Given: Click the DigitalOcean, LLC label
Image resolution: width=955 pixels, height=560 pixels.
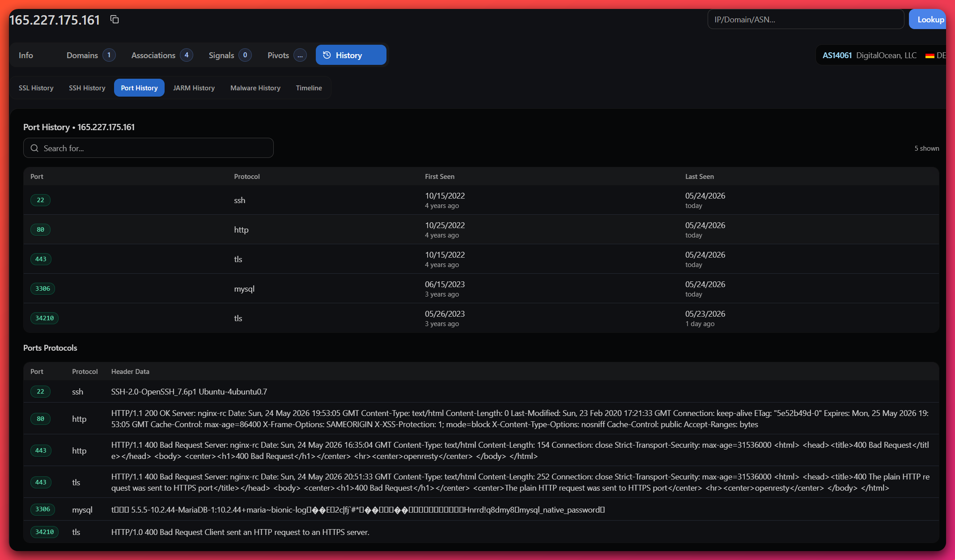Looking at the screenshot, I should (x=886, y=55).
